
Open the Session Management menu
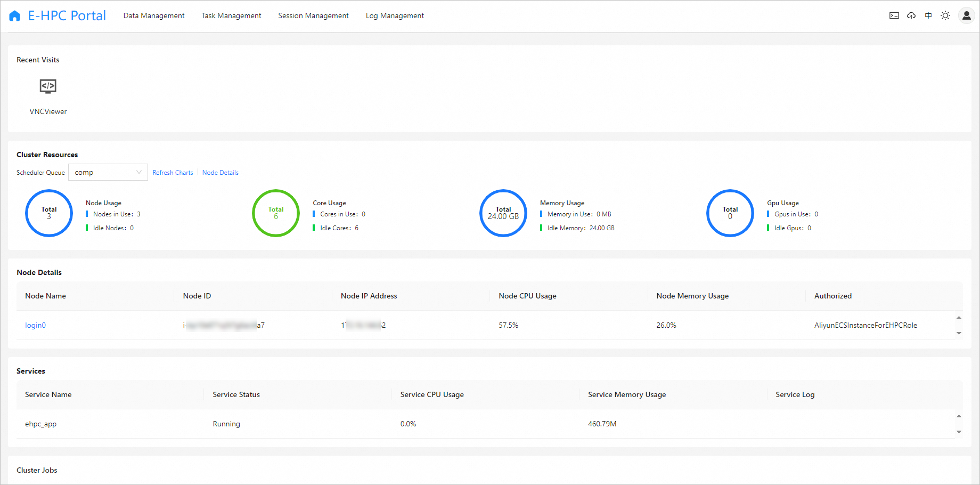[313, 15]
